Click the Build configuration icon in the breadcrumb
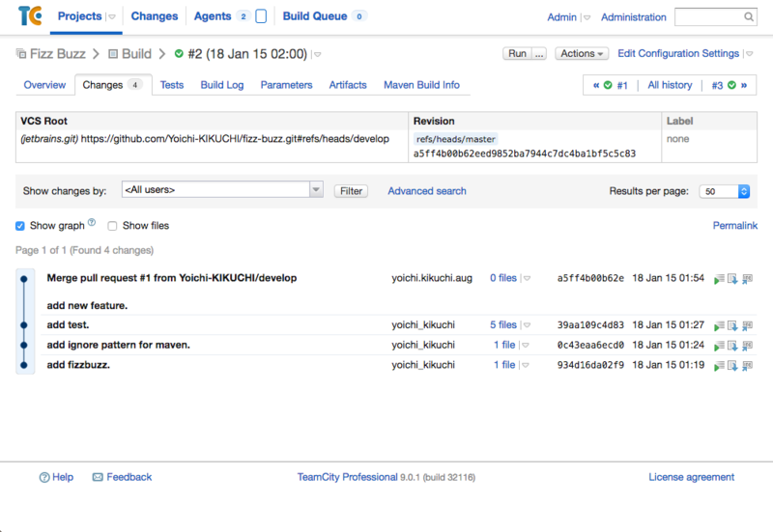 click(x=113, y=54)
